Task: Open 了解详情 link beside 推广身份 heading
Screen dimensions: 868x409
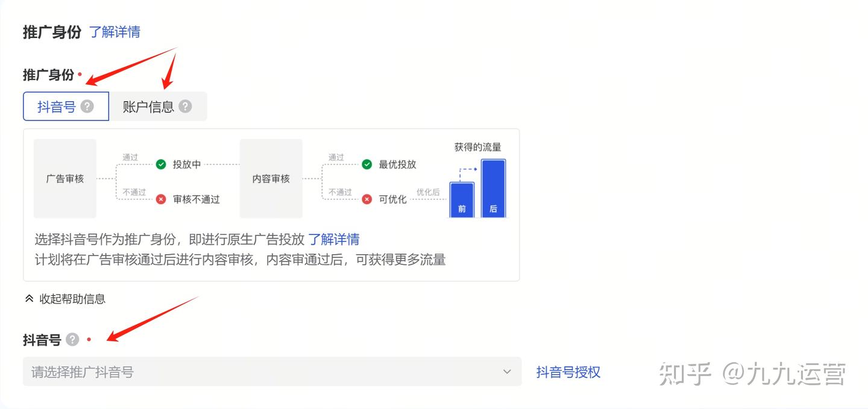Action: 115,31
